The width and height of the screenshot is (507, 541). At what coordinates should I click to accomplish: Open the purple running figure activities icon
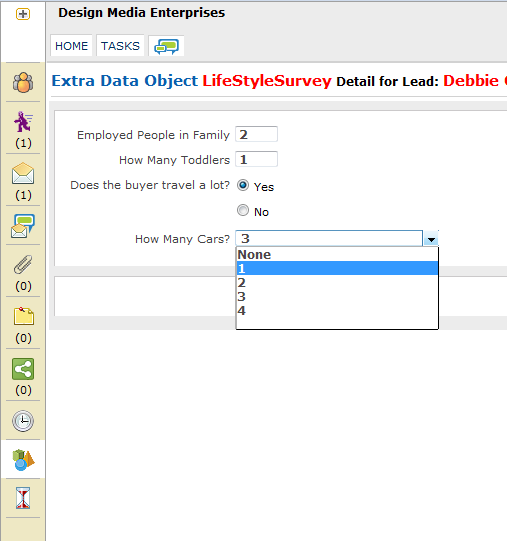[23, 122]
